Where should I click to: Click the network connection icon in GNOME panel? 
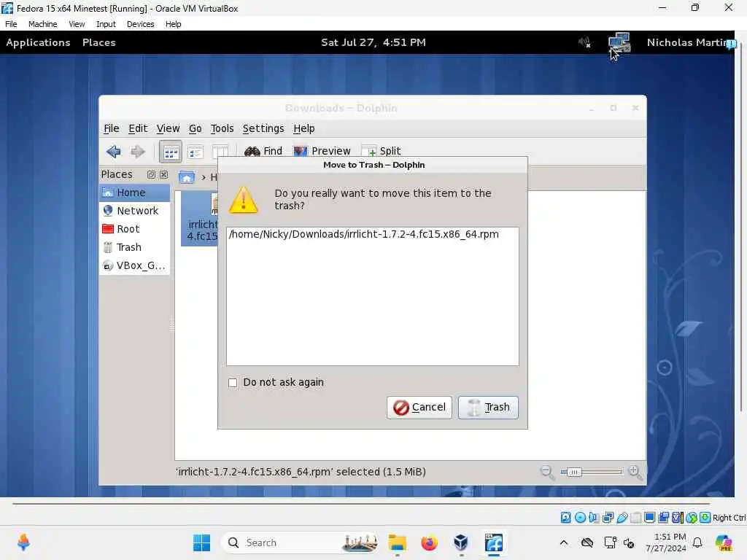[619, 42]
